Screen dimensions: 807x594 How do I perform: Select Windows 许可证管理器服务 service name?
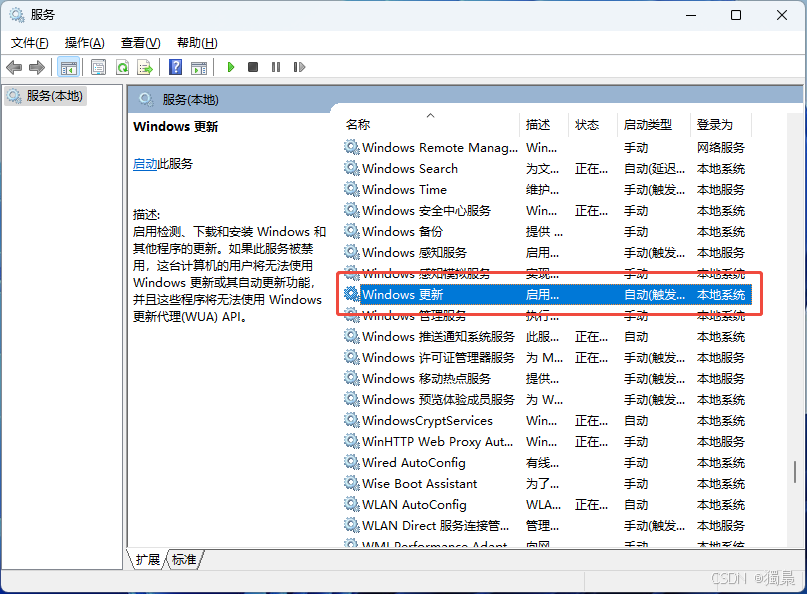tap(438, 358)
